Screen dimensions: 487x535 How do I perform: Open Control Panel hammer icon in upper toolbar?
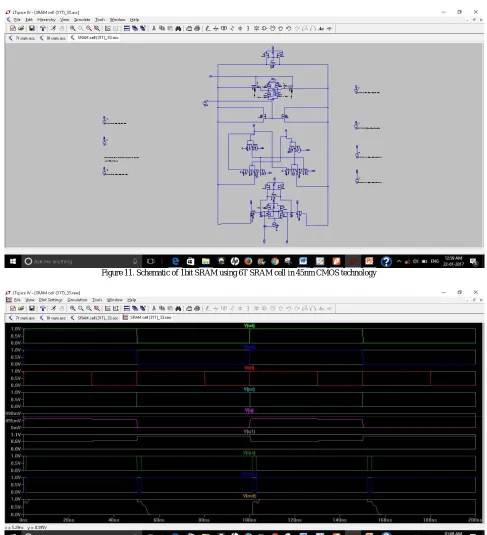pos(43,28)
